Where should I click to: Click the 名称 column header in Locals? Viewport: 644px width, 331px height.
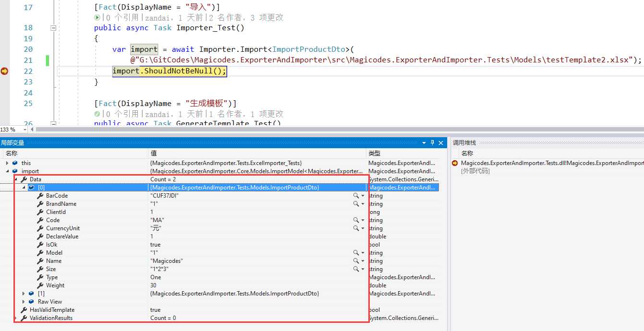pos(12,154)
